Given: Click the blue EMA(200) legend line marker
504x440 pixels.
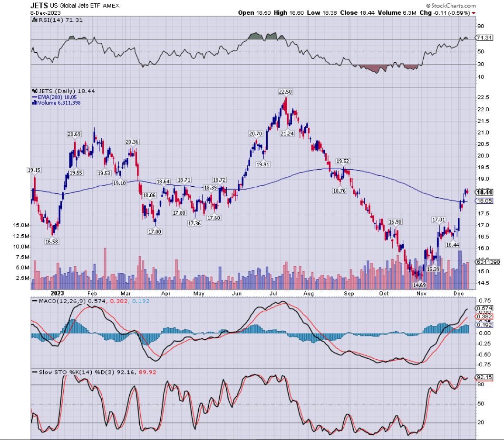Looking at the screenshot, I should (34, 96).
